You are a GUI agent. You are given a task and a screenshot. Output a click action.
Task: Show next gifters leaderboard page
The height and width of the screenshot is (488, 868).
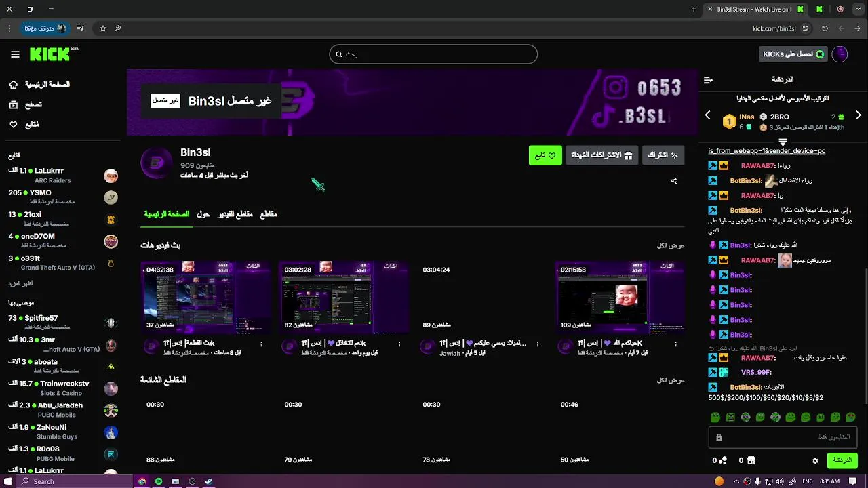point(858,115)
